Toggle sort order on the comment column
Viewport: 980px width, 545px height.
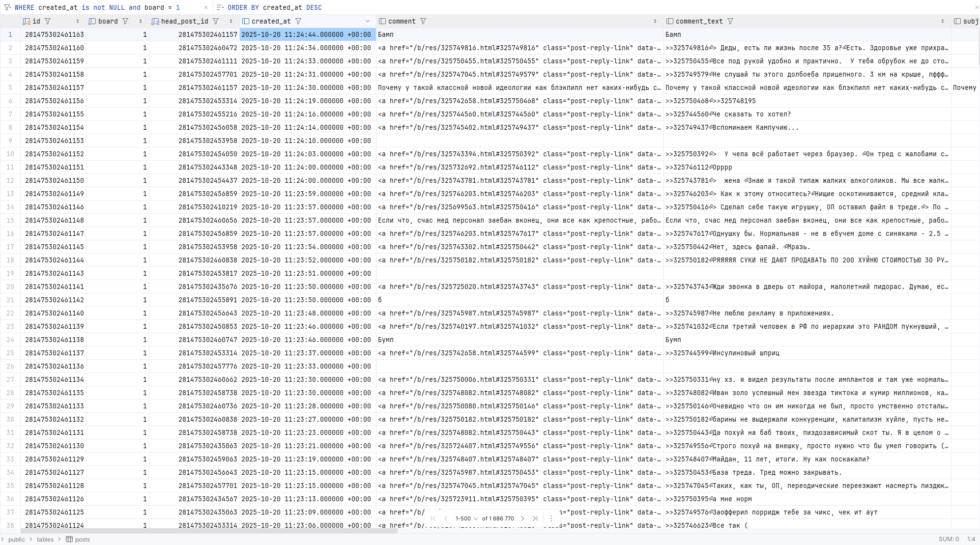(655, 21)
